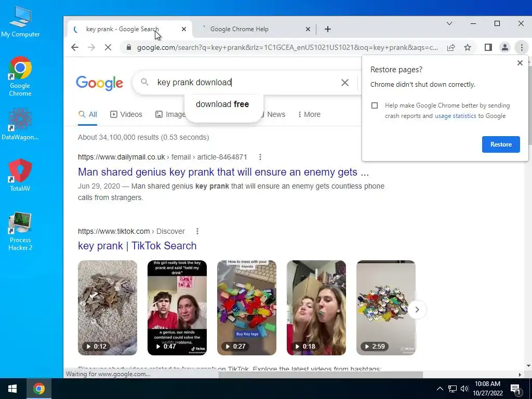Select the News results tab

click(x=276, y=115)
